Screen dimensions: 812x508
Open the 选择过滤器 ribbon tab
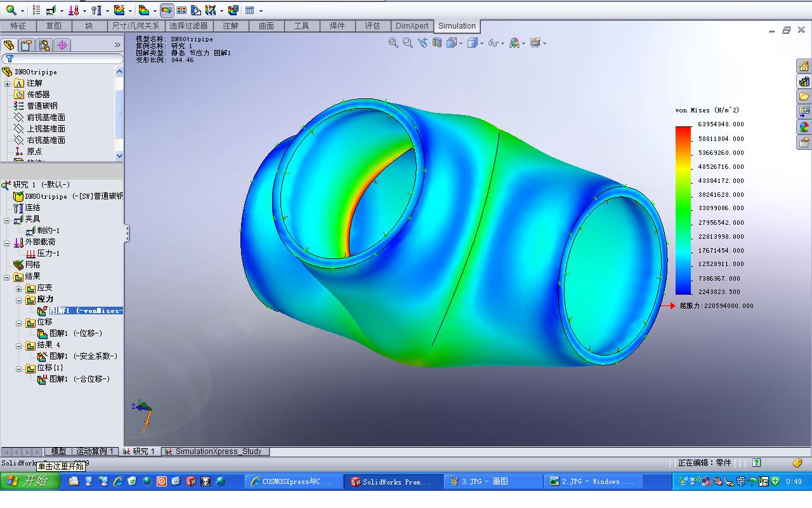coord(188,26)
